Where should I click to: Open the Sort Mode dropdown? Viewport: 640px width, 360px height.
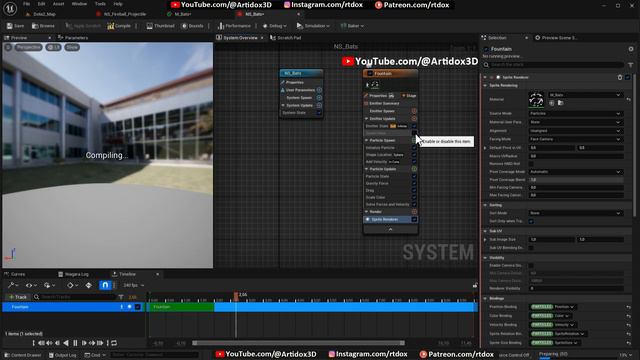pyautogui.click(x=576, y=213)
